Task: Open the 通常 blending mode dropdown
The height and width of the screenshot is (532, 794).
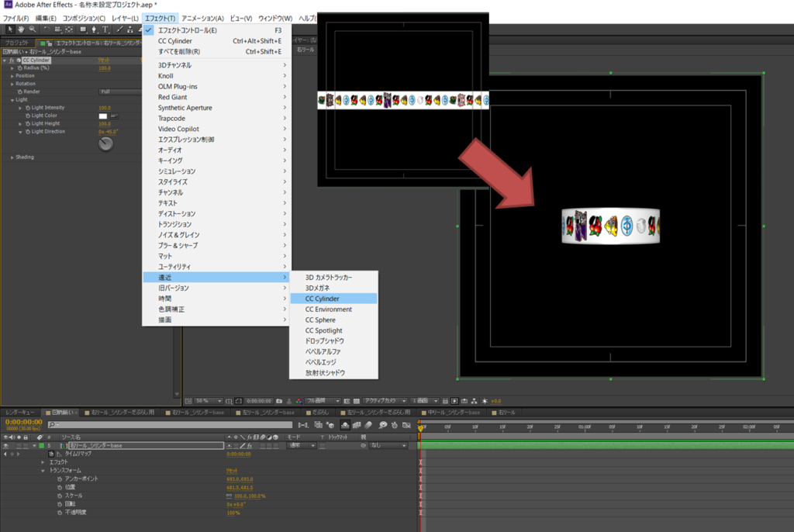Action: point(302,446)
